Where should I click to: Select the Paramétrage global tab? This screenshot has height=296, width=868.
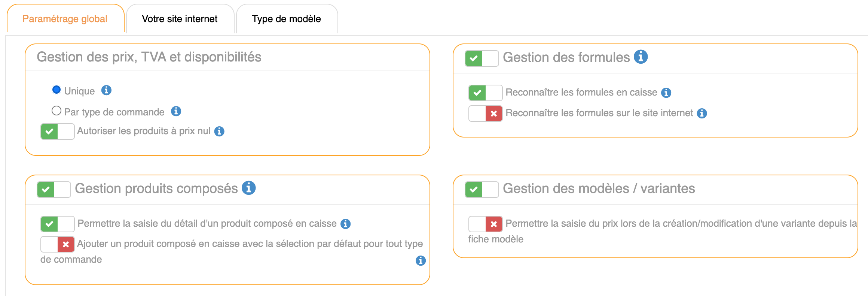point(65,19)
